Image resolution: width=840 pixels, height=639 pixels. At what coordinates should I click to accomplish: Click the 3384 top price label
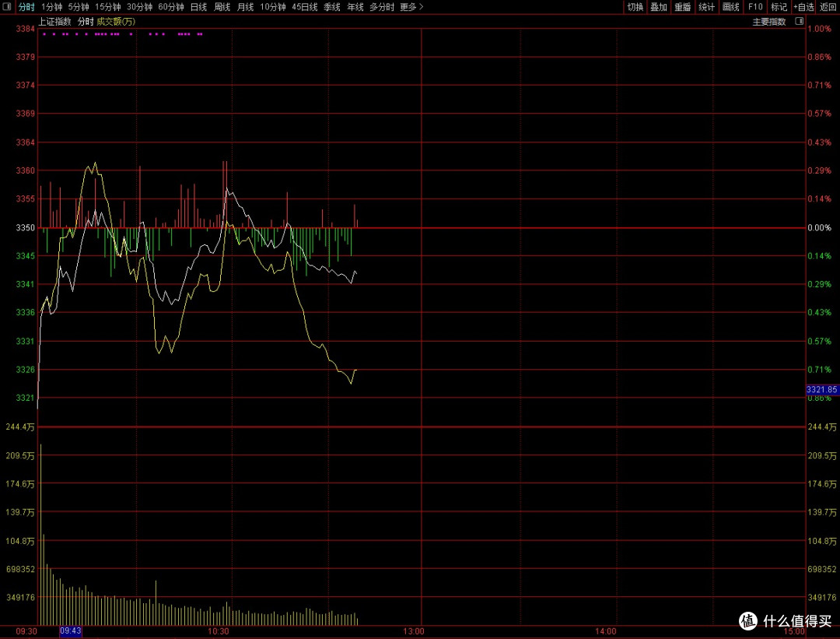point(25,29)
